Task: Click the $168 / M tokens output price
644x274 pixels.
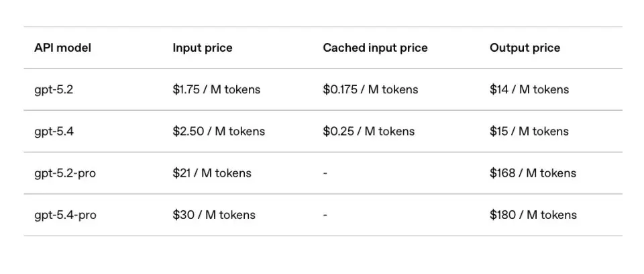Action: (x=533, y=173)
